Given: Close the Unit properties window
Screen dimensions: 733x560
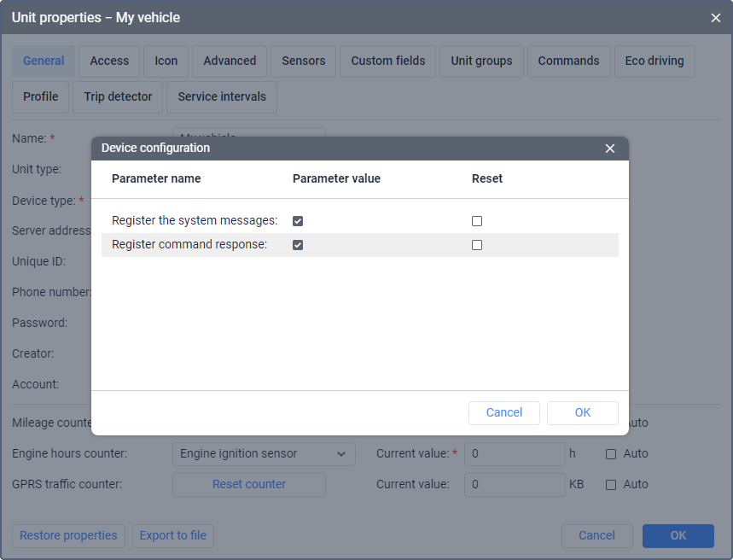Looking at the screenshot, I should coord(716,17).
